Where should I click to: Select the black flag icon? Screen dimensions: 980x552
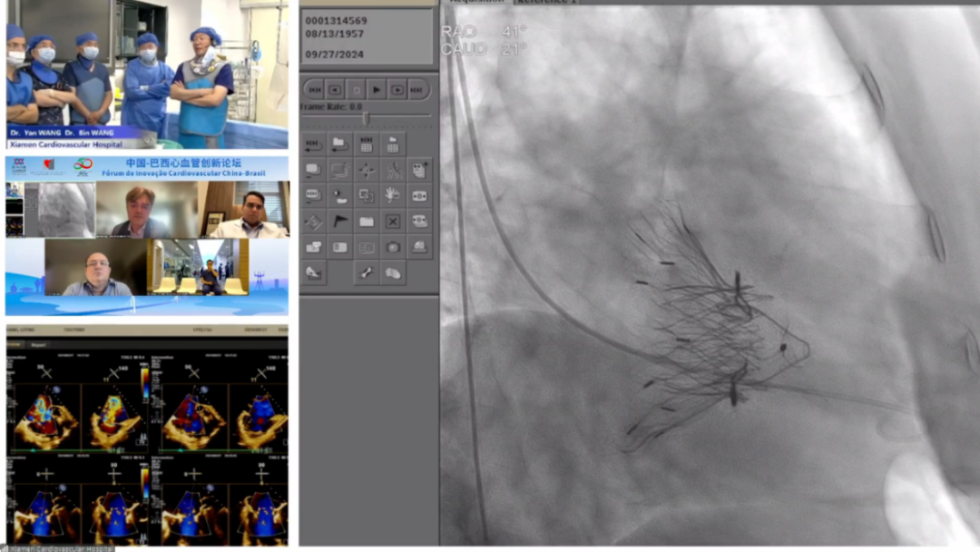[x=340, y=222]
